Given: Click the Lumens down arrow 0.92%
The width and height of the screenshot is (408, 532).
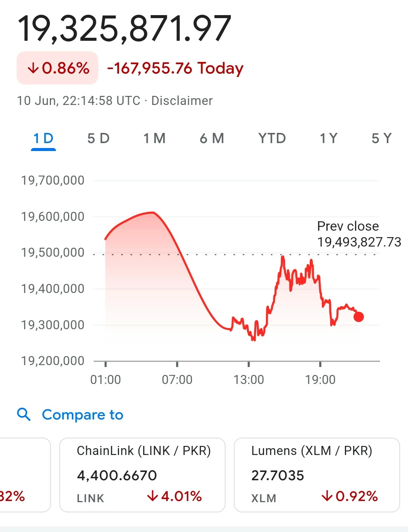Looking at the screenshot, I should (327, 496).
